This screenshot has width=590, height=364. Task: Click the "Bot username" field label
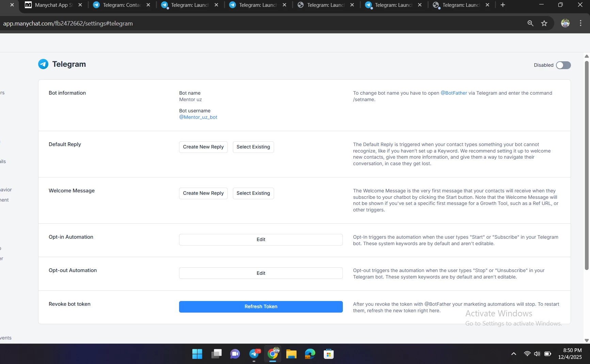pyautogui.click(x=195, y=111)
